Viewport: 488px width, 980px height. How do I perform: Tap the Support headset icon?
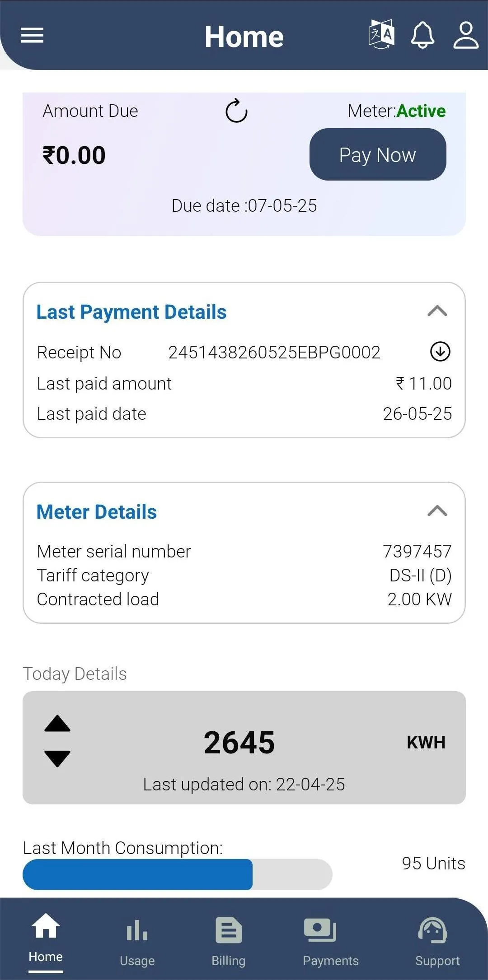(433, 930)
